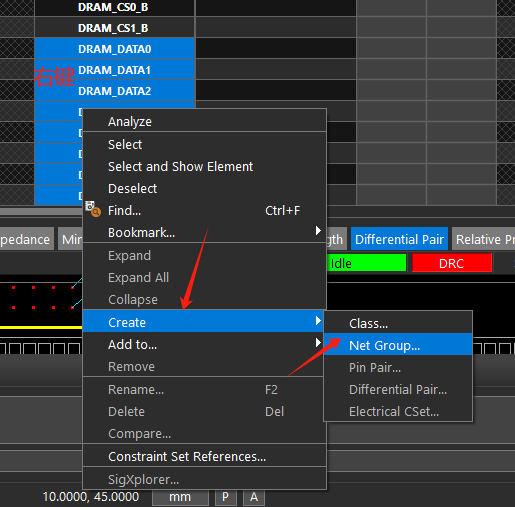Expand the Create submenu arrow
Viewport: 515px width, 507px height.
coord(318,321)
